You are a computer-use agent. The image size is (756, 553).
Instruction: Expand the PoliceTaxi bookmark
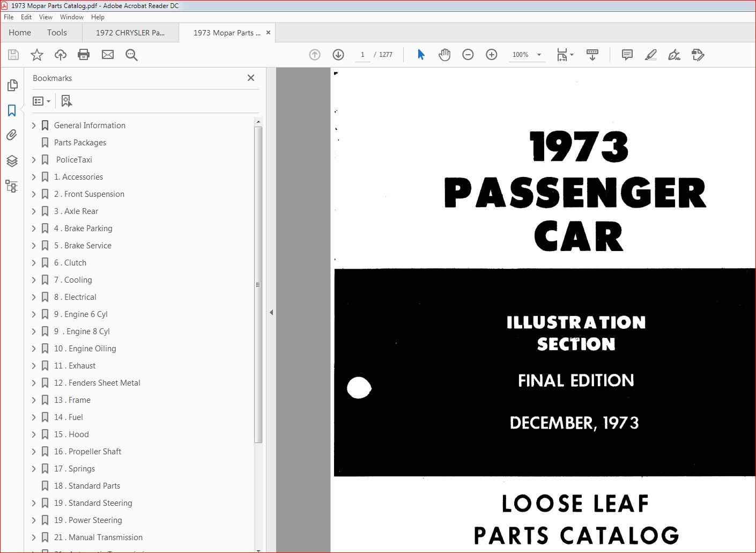pos(34,160)
